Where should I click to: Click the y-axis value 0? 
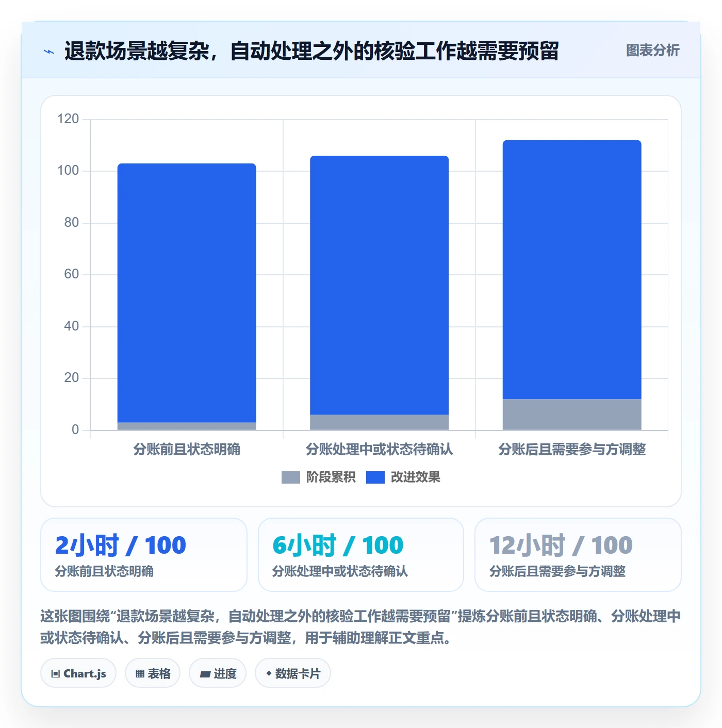click(x=75, y=430)
